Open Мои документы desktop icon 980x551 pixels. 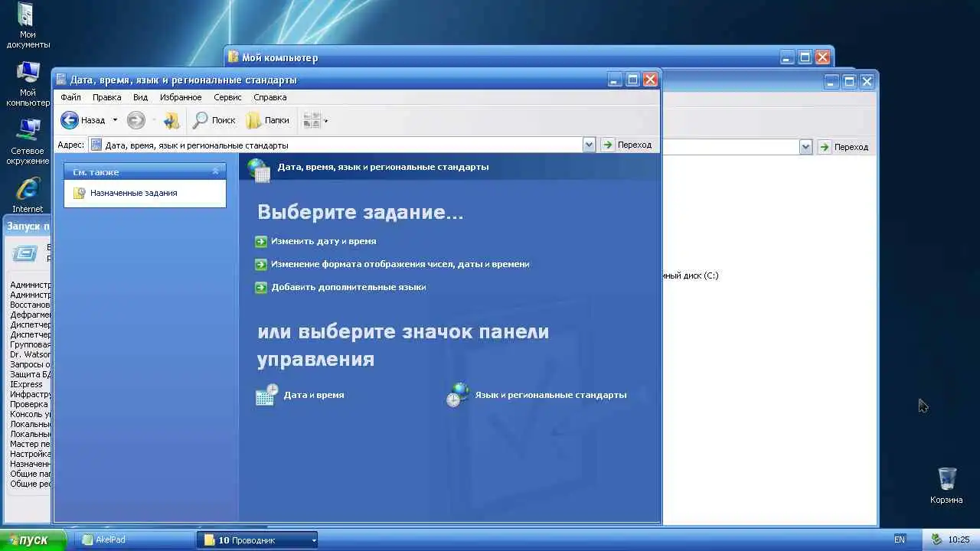(27, 25)
